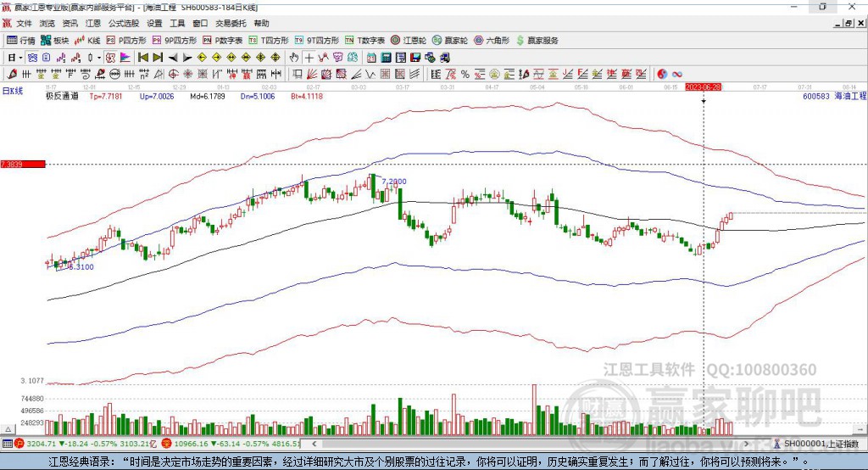Click the blue infinity icon
868x470 pixels.
(x=676, y=74)
